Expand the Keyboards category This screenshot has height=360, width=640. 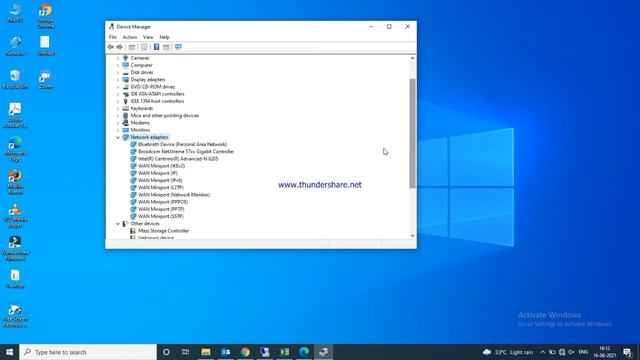click(118, 109)
